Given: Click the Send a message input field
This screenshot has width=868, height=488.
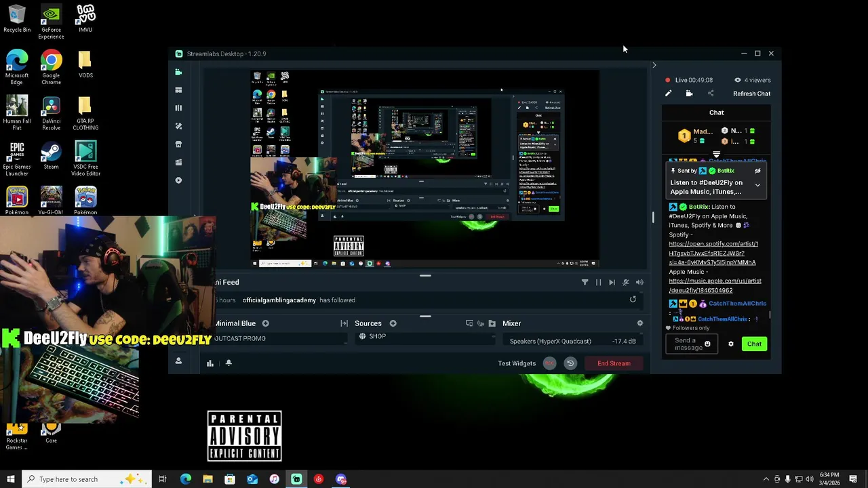Looking at the screenshot, I should (691, 344).
